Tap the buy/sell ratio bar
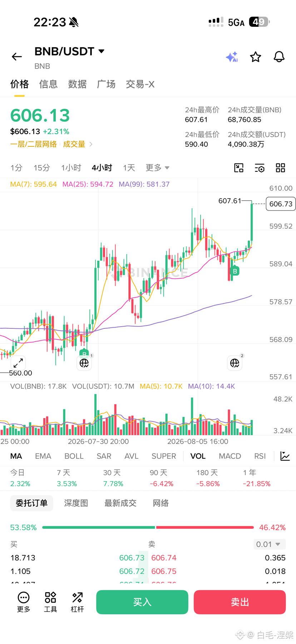This screenshot has width=296, height=644. click(x=148, y=527)
